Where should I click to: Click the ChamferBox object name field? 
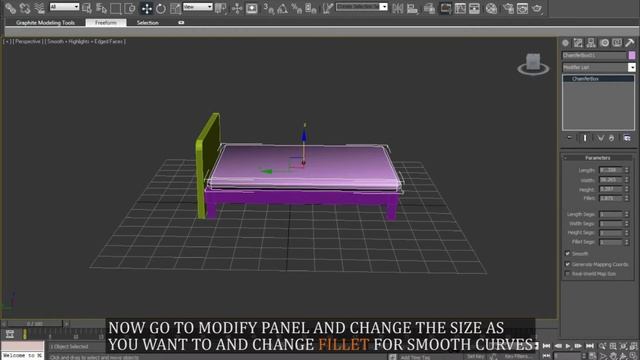[594, 55]
